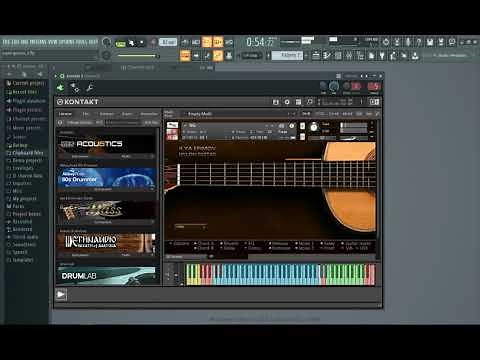Image resolution: width=480 pixels, height=360 pixels.
Task: Click Bass library Instruments button
Action: 103,222
